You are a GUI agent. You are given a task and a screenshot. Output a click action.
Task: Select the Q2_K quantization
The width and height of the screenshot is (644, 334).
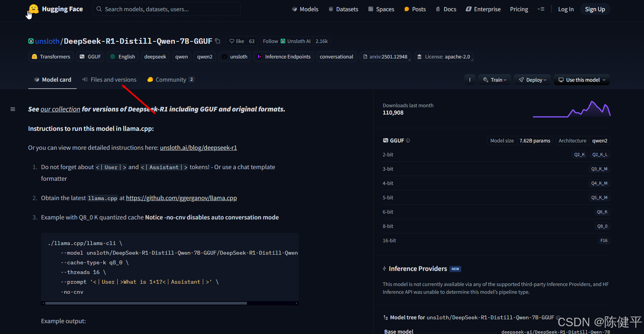pos(579,154)
